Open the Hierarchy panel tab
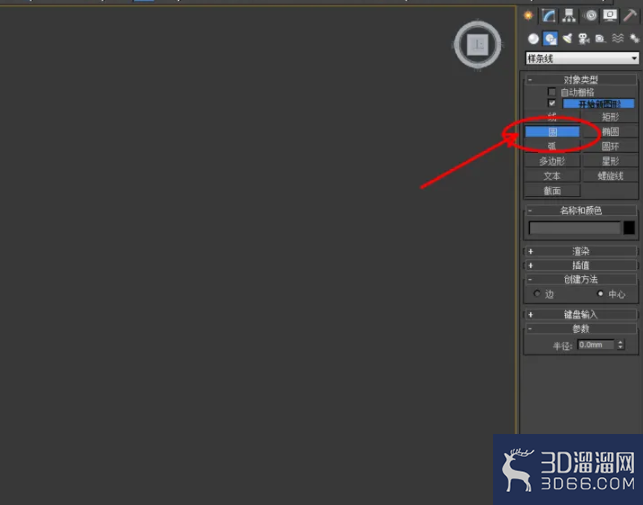 (569, 16)
